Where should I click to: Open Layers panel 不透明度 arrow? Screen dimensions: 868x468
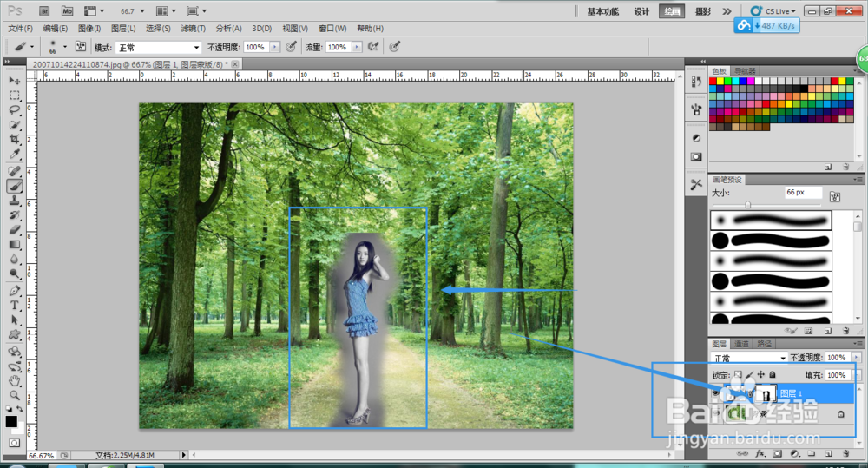pyautogui.click(x=857, y=358)
